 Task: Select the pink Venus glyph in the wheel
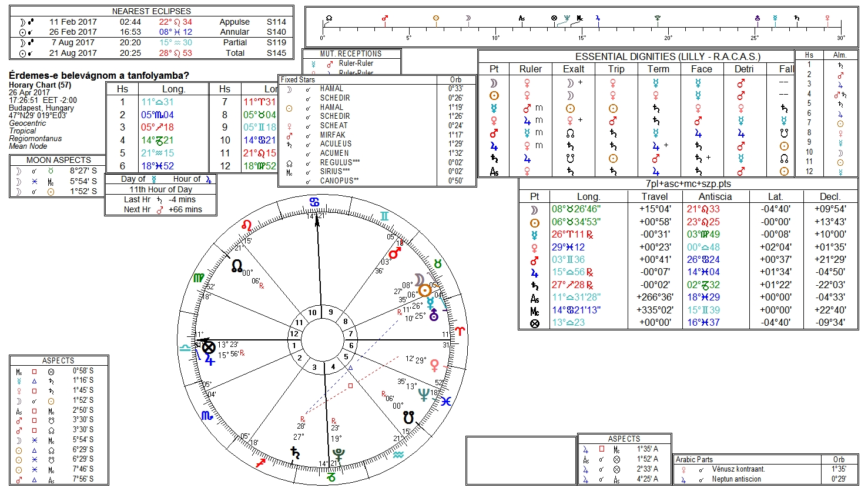pos(434,365)
